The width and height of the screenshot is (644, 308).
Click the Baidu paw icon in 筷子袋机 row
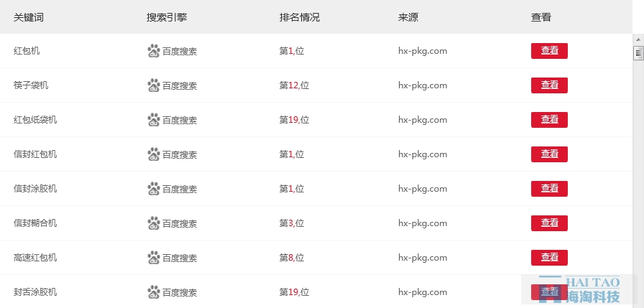(x=153, y=85)
